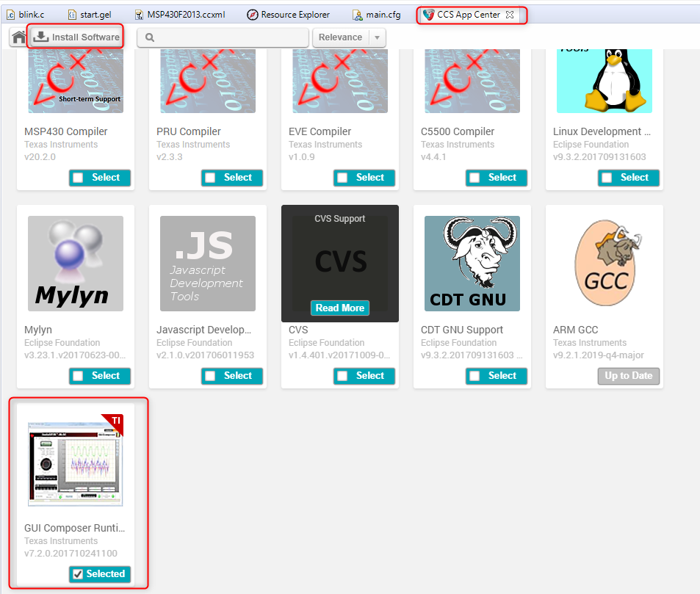The width and height of the screenshot is (700, 594).
Task: Switch to the main.cfg tab
Action: [377, 15]
